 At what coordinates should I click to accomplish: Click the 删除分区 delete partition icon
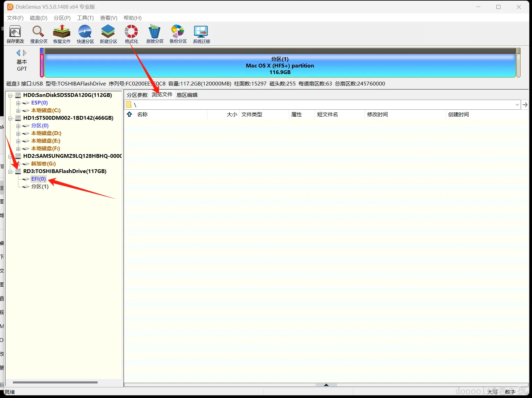[x=154, y=34]
